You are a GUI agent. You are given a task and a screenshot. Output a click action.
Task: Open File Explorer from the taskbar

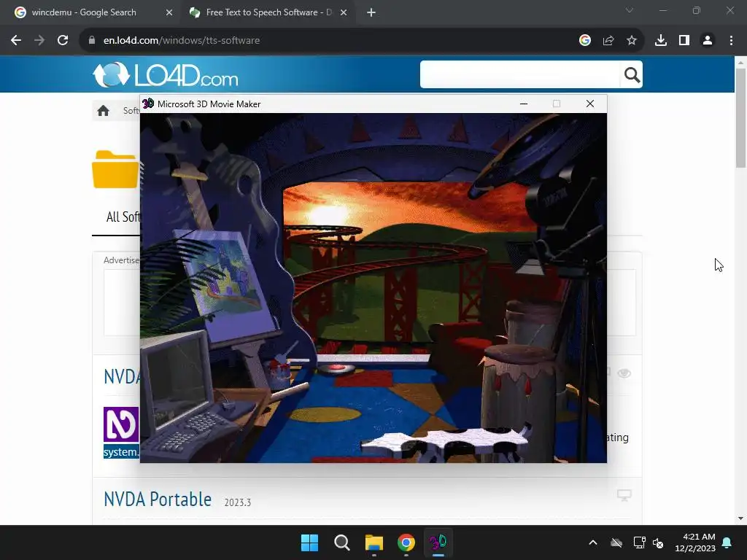pyautogui.click(x=374, y=542)
